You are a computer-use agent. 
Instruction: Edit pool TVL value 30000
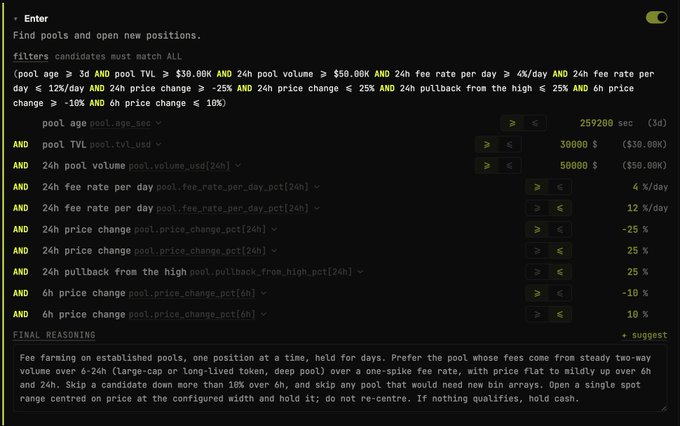[x=574, y=144]
